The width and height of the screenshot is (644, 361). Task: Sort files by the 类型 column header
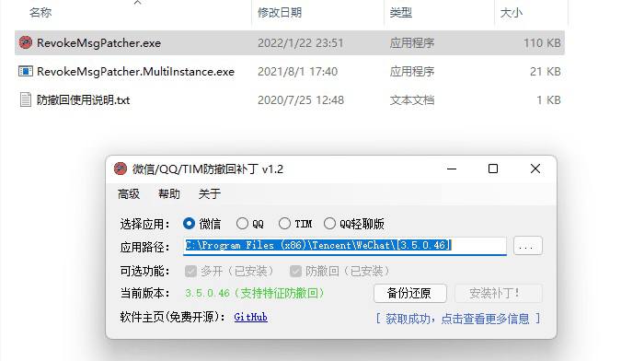[401, 13]
